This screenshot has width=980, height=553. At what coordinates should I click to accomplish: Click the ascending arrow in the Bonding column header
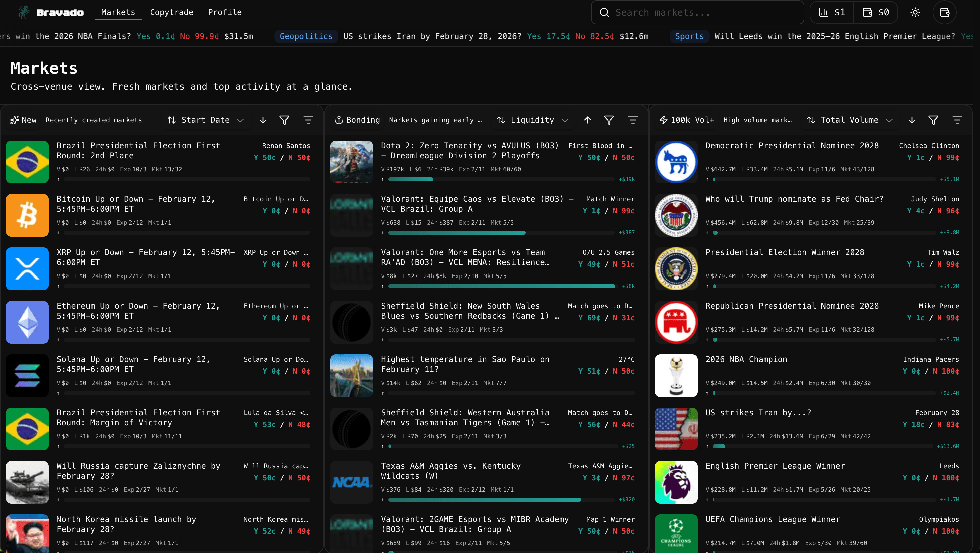coord(587,120)
